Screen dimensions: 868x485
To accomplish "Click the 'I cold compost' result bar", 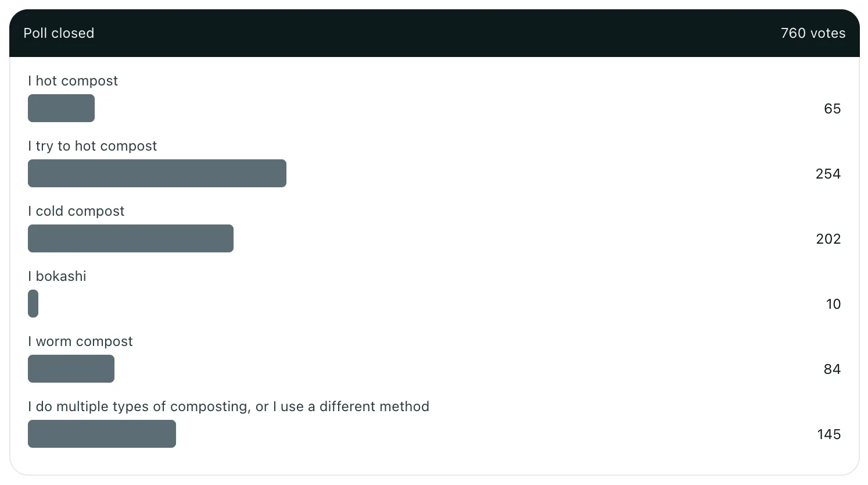I will (131, 238).
